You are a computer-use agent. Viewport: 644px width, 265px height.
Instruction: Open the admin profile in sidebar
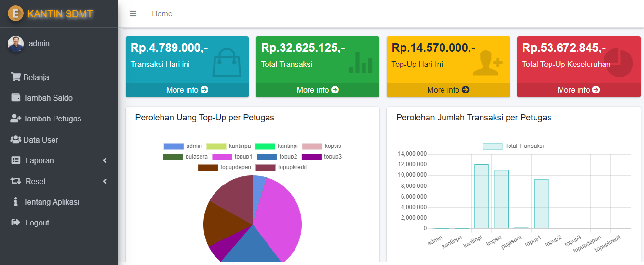[x=39, y=44]
